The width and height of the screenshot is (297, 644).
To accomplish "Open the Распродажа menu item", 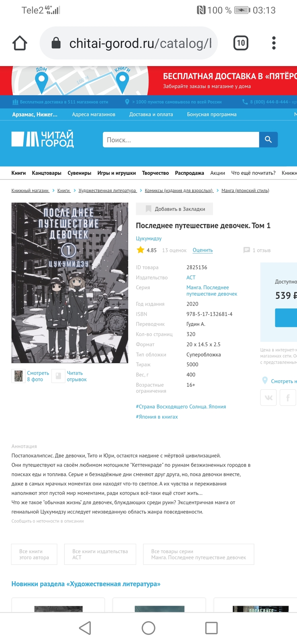I will (x=189, y=173).
